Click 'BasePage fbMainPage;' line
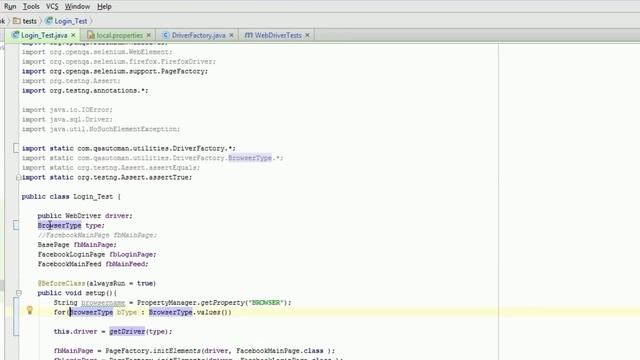 [77, 245]
